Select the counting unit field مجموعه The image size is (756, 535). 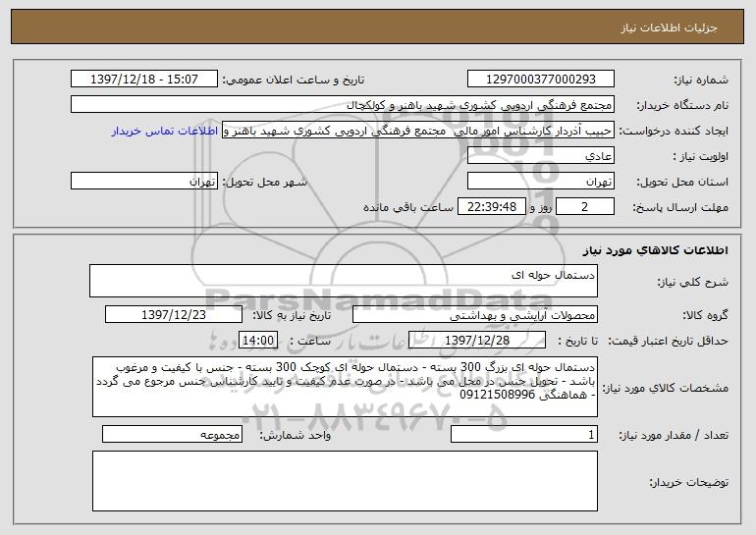(x=172, y=434)
